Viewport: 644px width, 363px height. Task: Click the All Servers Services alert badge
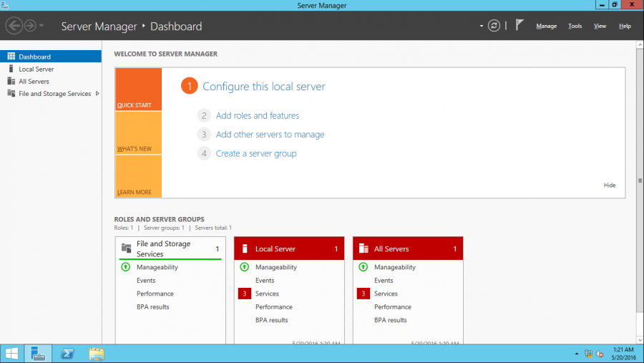(x=363, y=294)
